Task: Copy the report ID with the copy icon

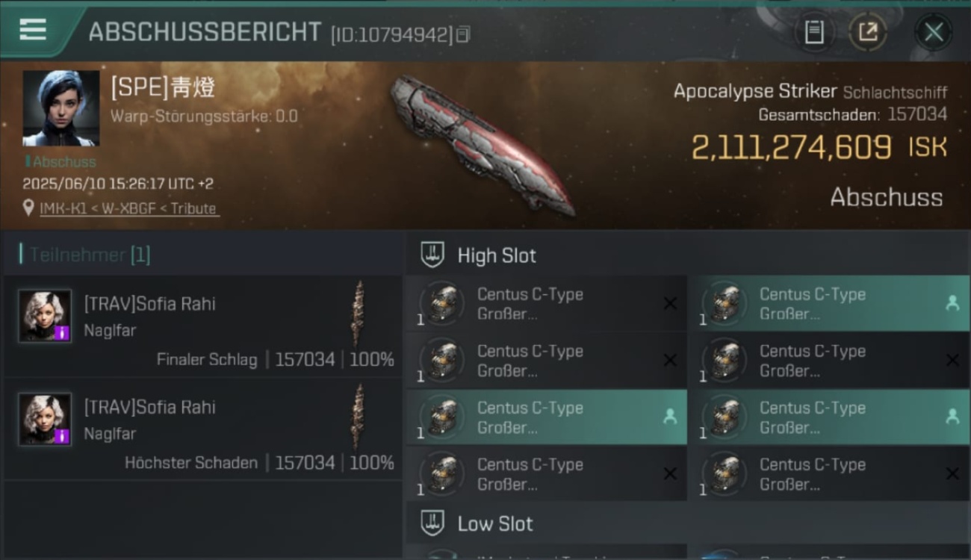Action: coord(464,34)
